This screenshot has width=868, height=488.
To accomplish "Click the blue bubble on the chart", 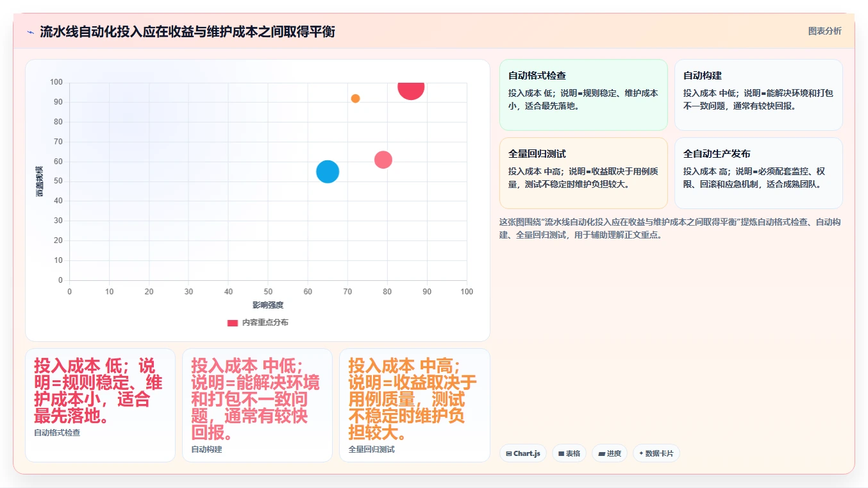I will (328, 171).
